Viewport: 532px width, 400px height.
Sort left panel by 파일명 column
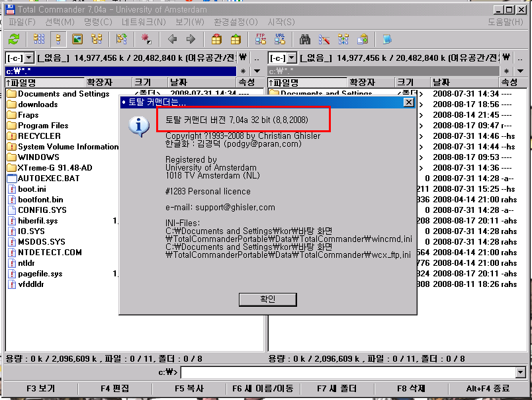45,83
